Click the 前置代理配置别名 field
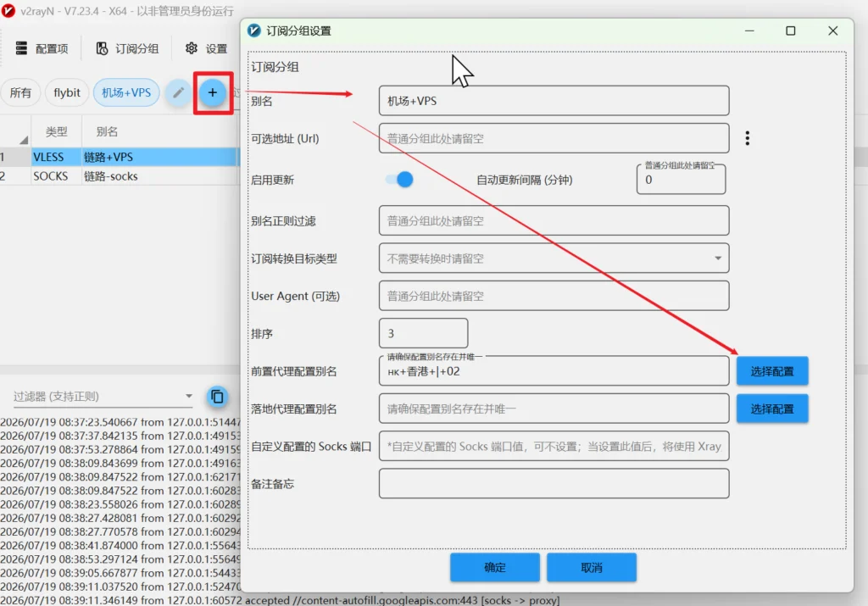The height and width of the screenshot is (606, 868). click(x=554, y=370)
